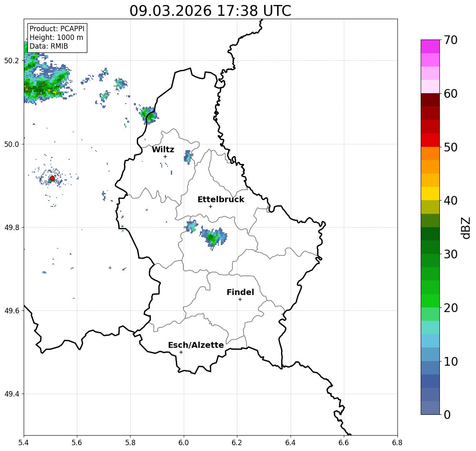
Task: Select the Wiltz station label
Action: [x=163, y=149]
